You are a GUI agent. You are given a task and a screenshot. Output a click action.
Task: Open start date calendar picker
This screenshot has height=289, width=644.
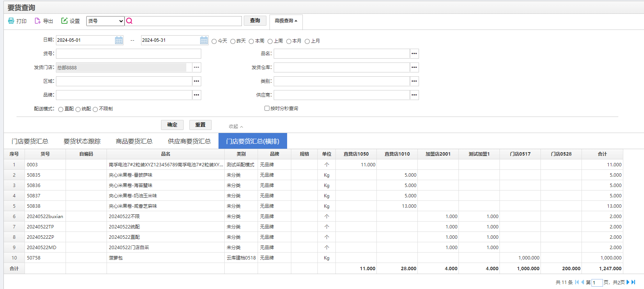click(x=119, y=40)
